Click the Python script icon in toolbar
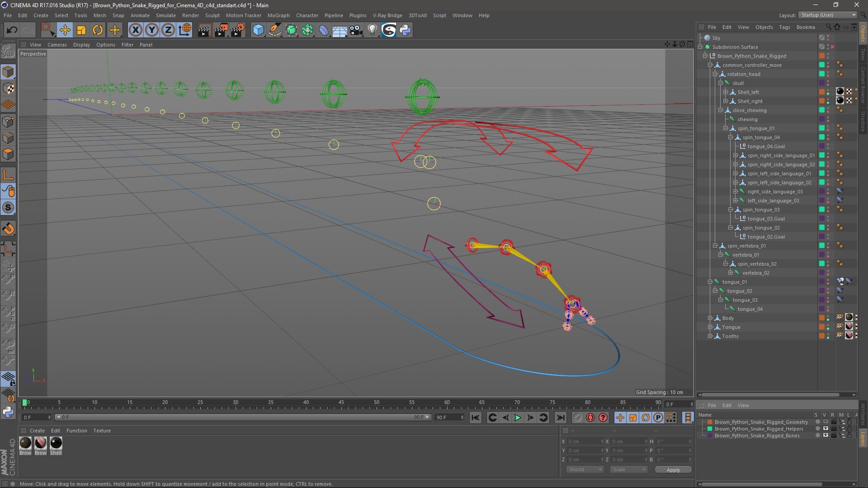The height and width of the screenshot is (488, 868). coord(405,30)
